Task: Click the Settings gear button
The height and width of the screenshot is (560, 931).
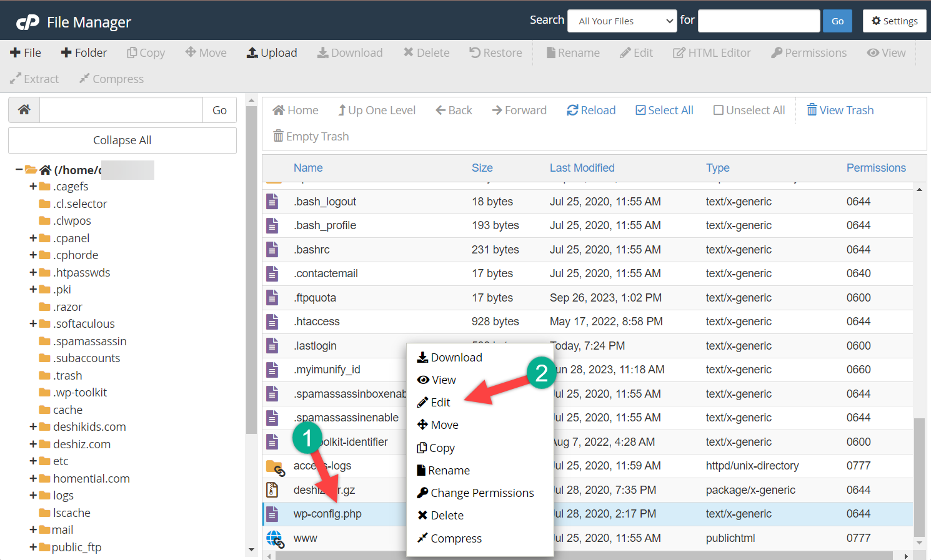Action: pos(894,21)
